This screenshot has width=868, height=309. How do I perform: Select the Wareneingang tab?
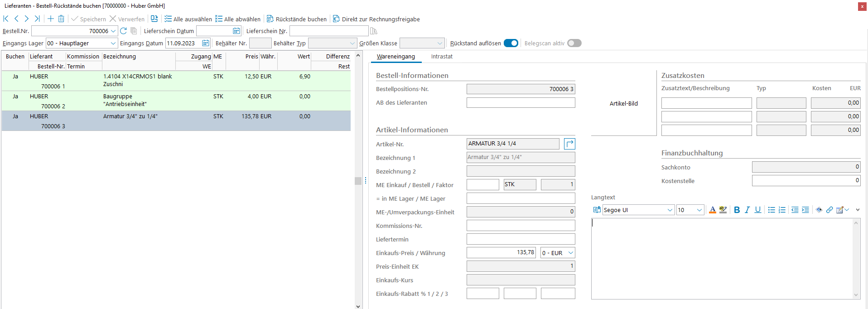(x=395, y=57)
